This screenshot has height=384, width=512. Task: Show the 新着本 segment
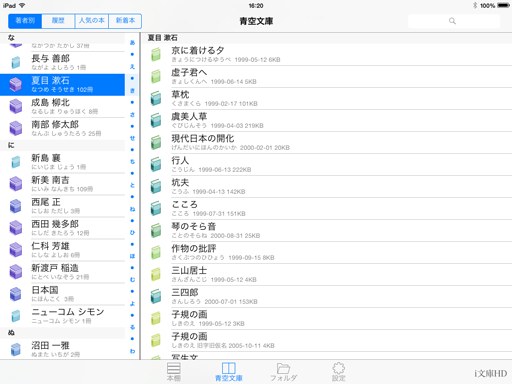click(125, 21)
